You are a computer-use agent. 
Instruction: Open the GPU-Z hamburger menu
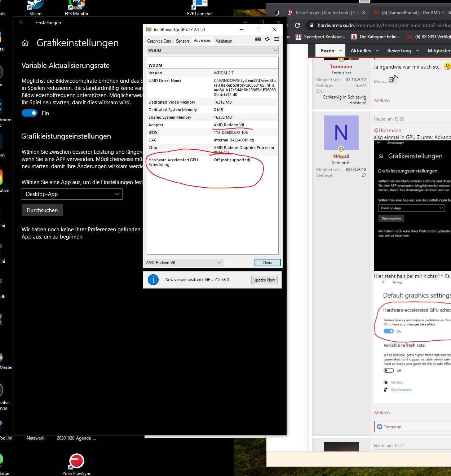(x=277, y=39)
